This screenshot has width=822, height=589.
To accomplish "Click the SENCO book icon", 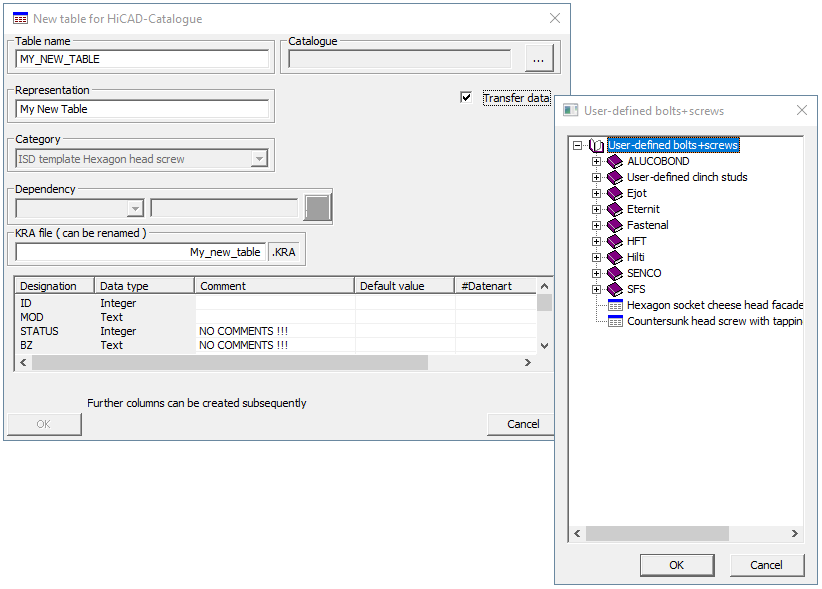I will 614,274.
